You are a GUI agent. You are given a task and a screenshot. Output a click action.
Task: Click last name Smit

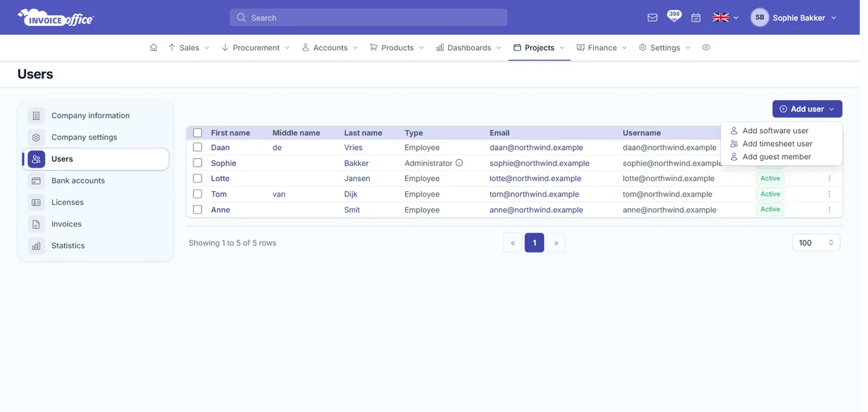(x=353, y=209)
